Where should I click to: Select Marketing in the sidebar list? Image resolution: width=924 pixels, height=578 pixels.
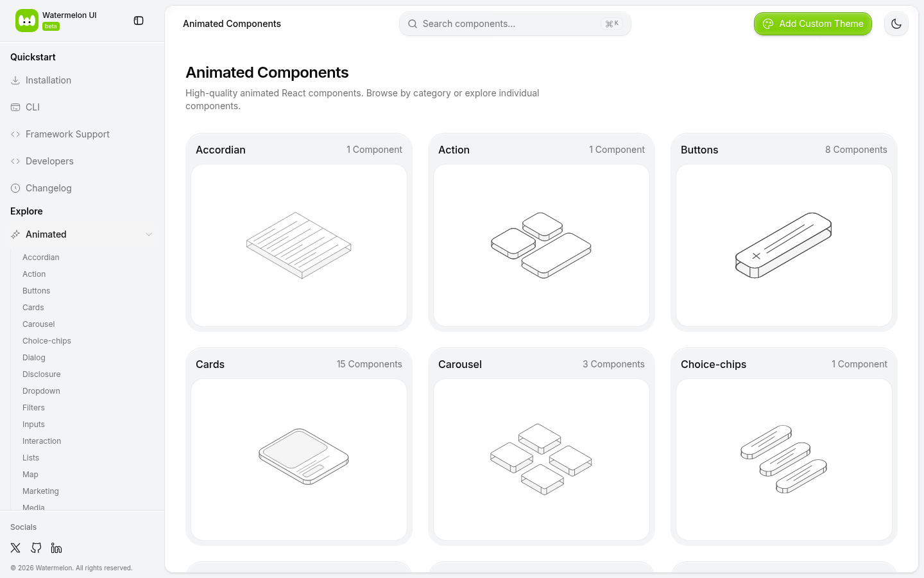40,491
